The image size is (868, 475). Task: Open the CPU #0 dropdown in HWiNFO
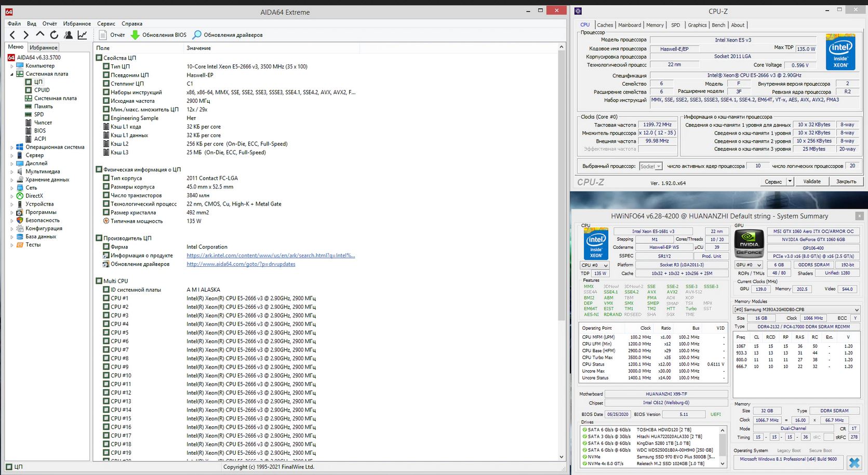pyautogui.click(x=594, y=265)
